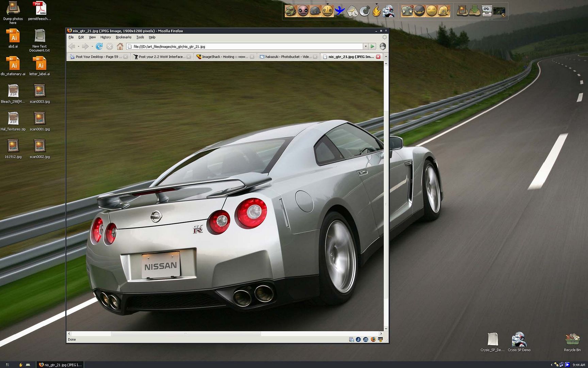This screenshot has width=588, height=368.
Task: Click the blue bird dock icon
Action: [x=340, y=11]
